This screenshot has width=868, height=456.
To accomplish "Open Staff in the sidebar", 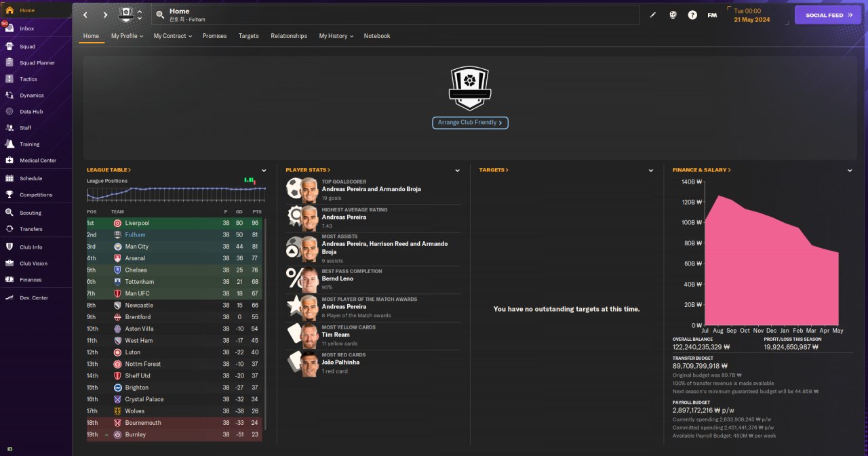I will [x=36, y=128].
